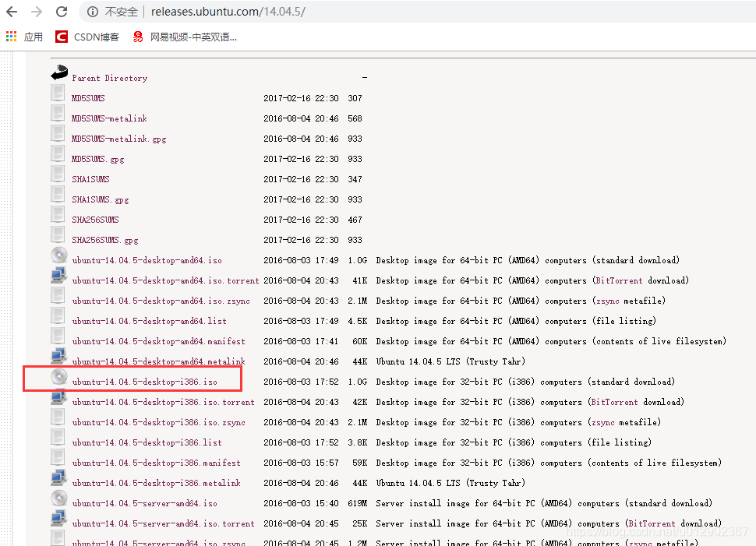This screenshot has height=546, width=756.
Task: Click the disc icon for desktop-amd64.iso
Action: point(59,255)
